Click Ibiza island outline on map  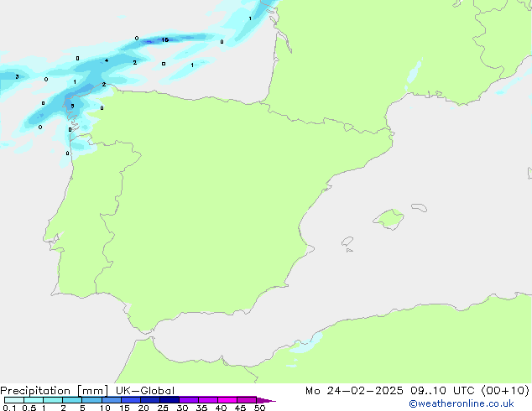347,242
